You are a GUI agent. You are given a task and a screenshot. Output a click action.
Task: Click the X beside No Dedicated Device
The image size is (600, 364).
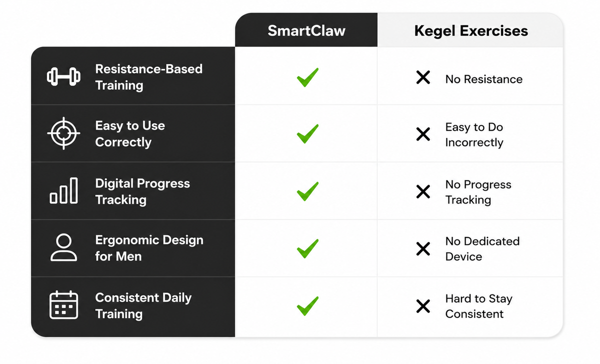pyautogui.click(x=423, y=248)
